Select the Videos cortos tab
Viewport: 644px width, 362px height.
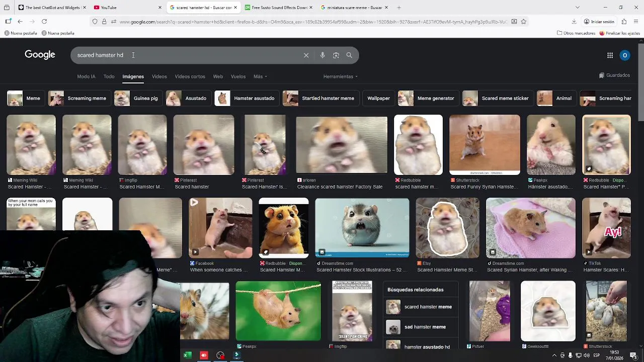pyautogui.click(x=190, y=76)
